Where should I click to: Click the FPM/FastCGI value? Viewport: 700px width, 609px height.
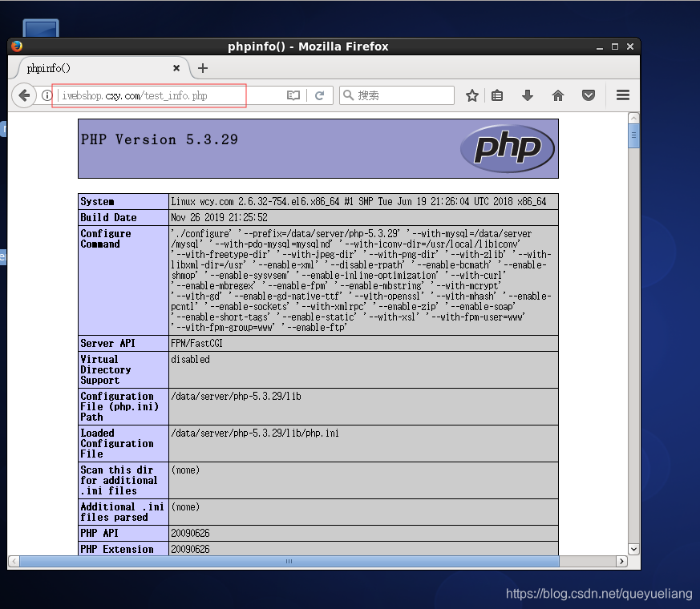(x=197, y=344)
